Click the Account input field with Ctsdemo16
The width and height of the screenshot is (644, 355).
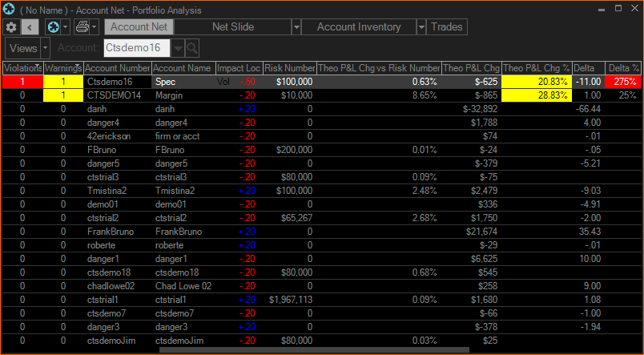pyautogui.click(x=136, y=48)
